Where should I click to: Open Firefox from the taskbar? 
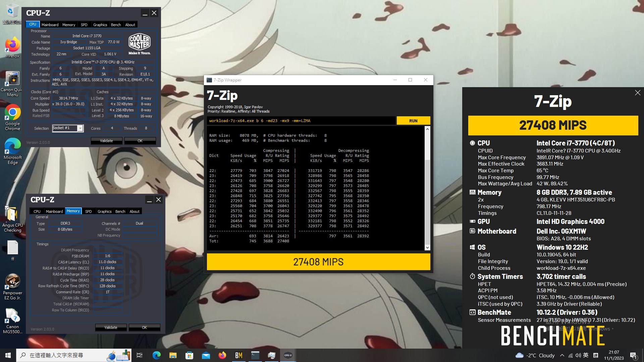point(222,355)
